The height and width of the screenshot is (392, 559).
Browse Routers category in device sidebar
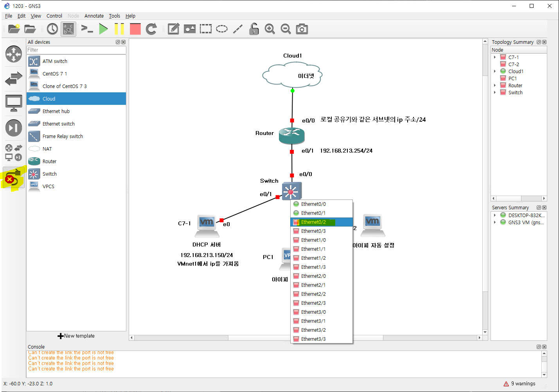(x=14, y=54)
